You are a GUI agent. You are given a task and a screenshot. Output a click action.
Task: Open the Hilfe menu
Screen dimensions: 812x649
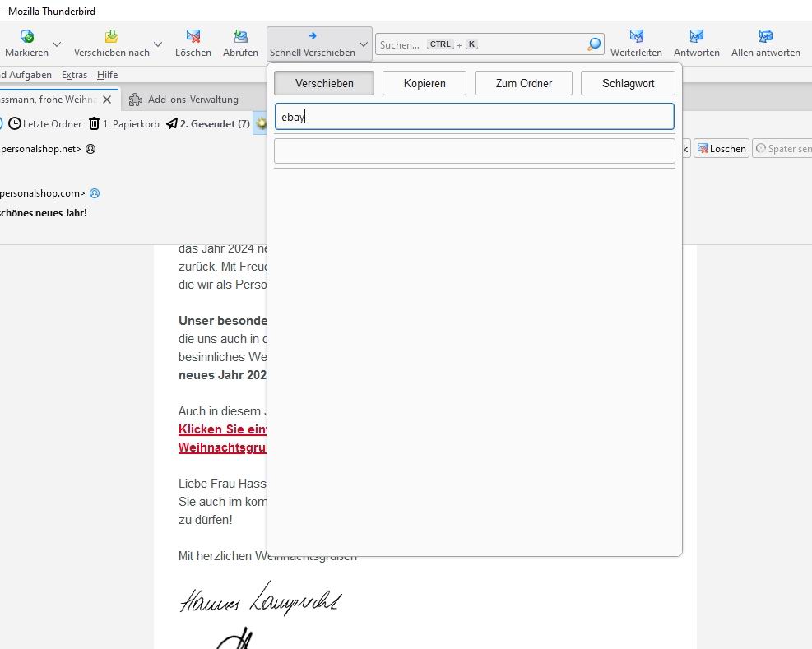(107, 75)
